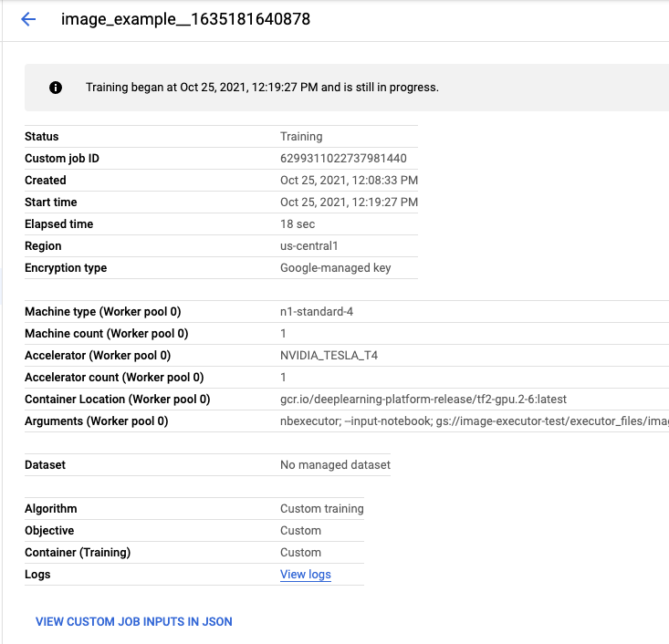Image resolution: width=669 pixels, height=644 pixels.
Task: Click the back arrow icon
Action: pyautogui.click(x=27, y=19)
